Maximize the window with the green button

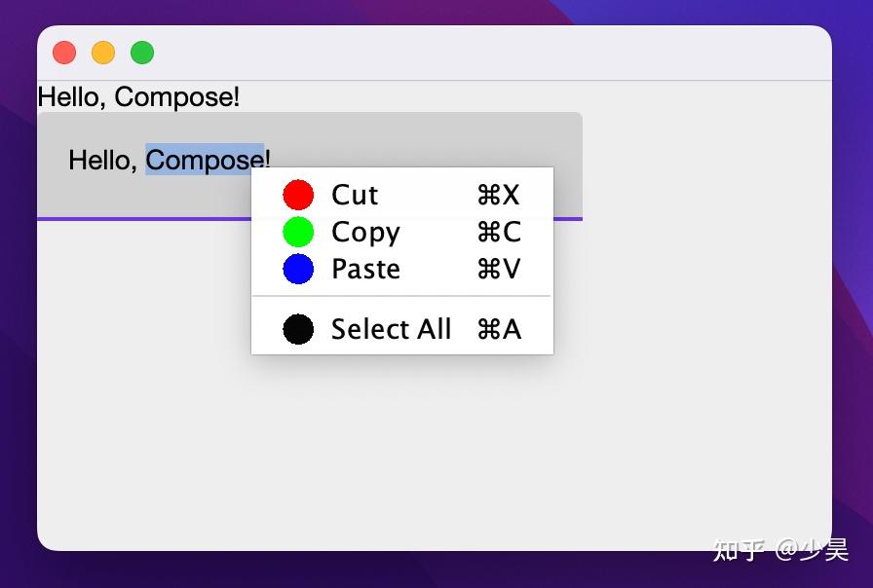pos(142,53)
